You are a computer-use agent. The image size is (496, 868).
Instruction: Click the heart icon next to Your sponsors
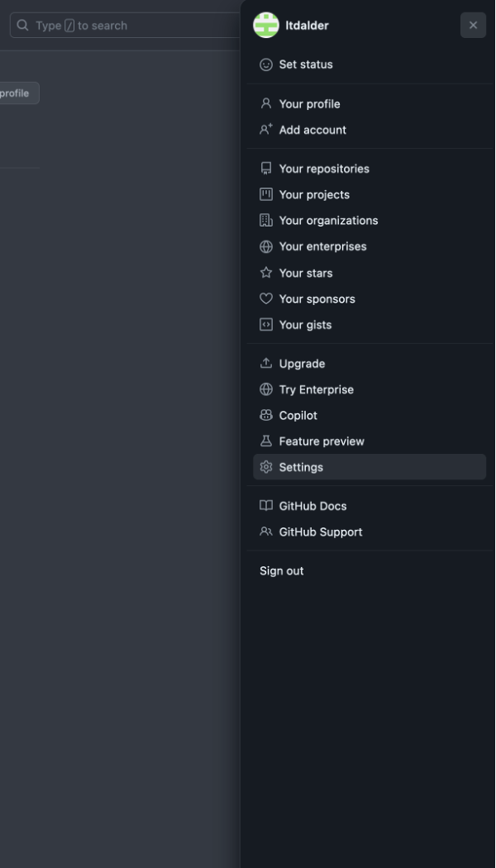[265, 298]
